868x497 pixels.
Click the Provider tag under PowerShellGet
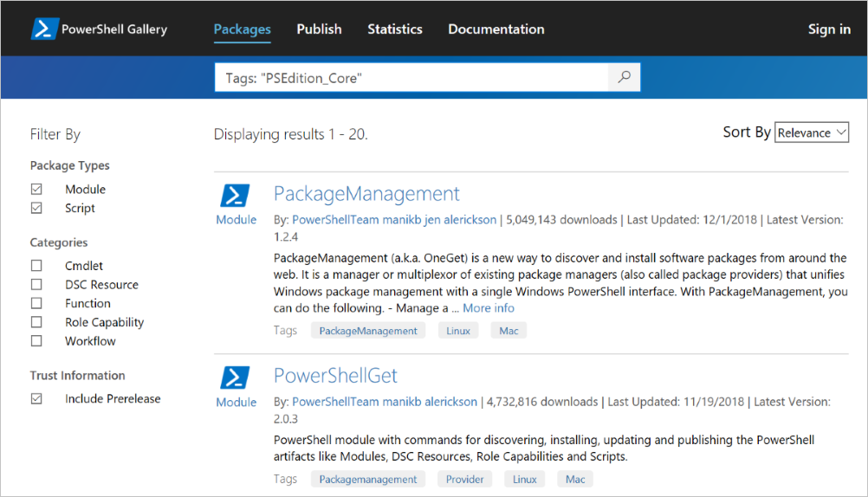click(465, 480)
